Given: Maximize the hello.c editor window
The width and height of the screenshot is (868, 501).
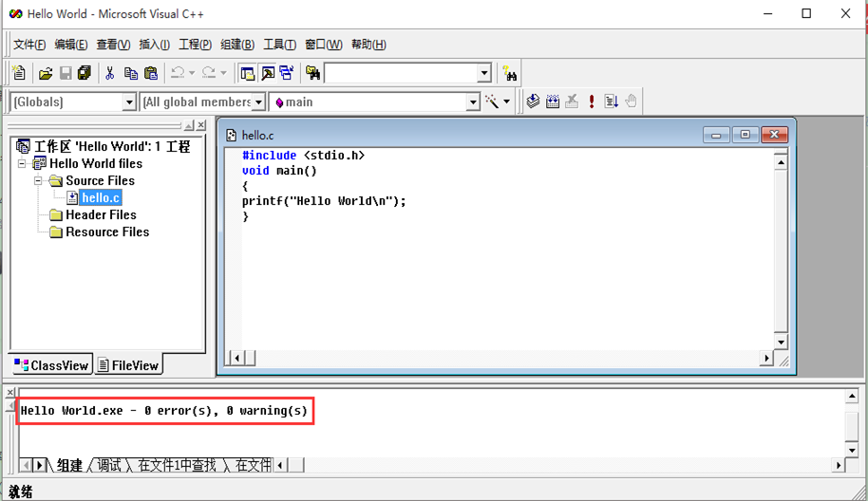Looking at the screenshot, I should [x=745, y=135].
